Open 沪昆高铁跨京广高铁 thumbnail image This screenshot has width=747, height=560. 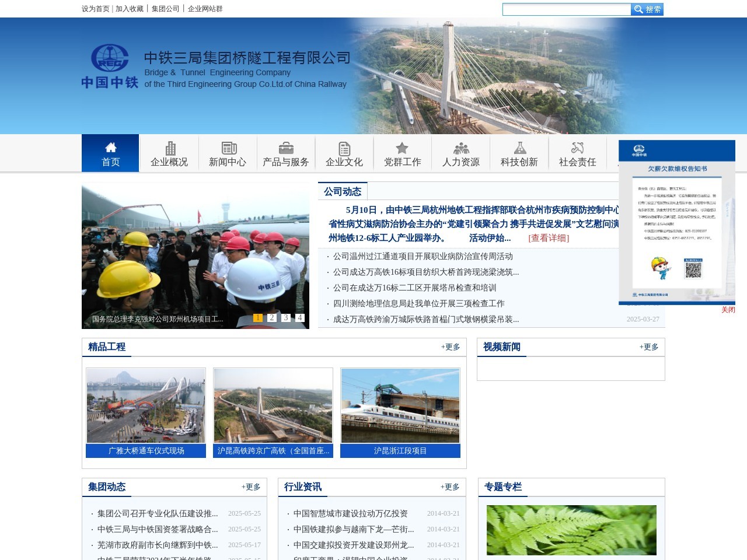click(x=273, y=405)
